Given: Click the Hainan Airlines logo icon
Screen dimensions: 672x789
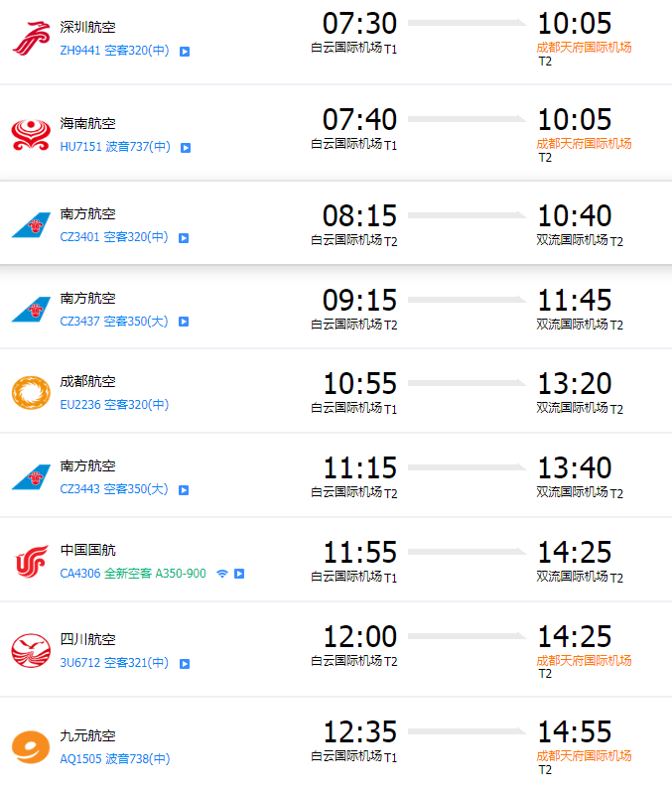Looking at the screenshot, I should click(31, 135).
